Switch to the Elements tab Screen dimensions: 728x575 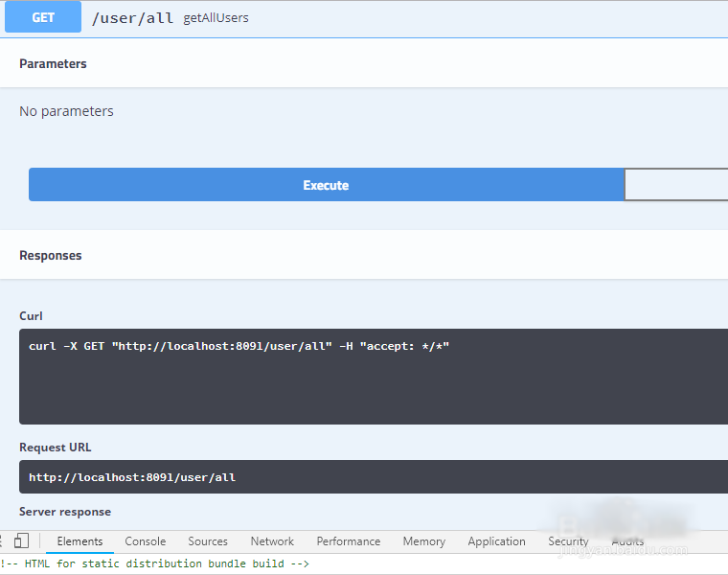(x=80, y=541)
